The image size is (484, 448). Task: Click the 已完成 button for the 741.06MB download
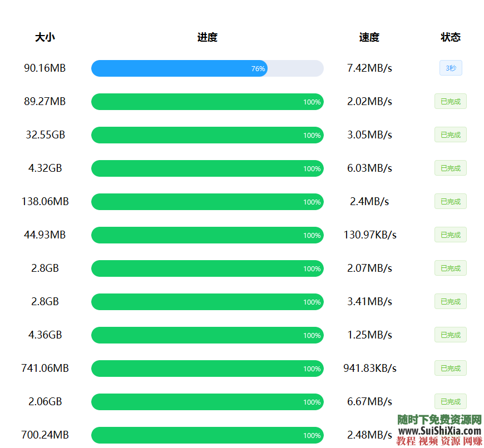pyautogui.click(x=450, y=368)
